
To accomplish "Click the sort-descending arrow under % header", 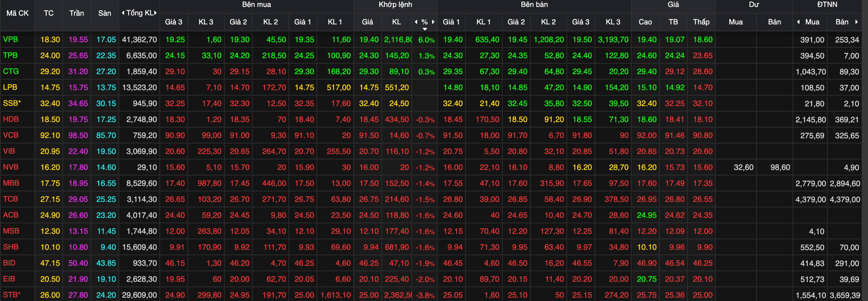I will point(425,29).
